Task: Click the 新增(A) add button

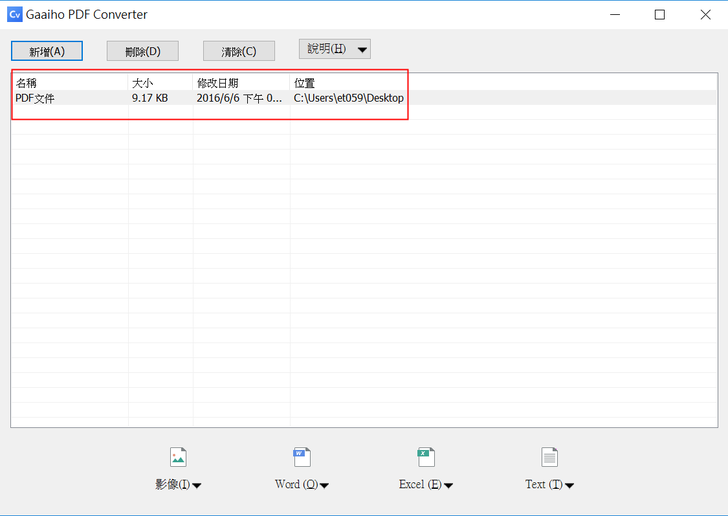Action: [x=47, y=51]
